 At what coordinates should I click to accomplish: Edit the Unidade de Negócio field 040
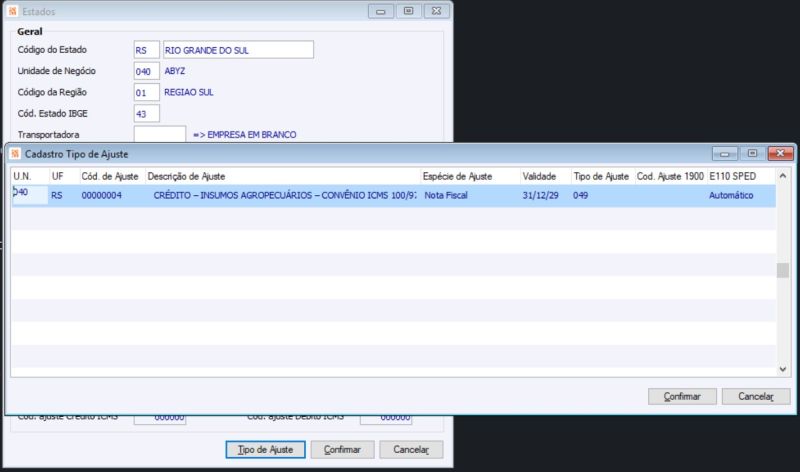click(146, 71)
